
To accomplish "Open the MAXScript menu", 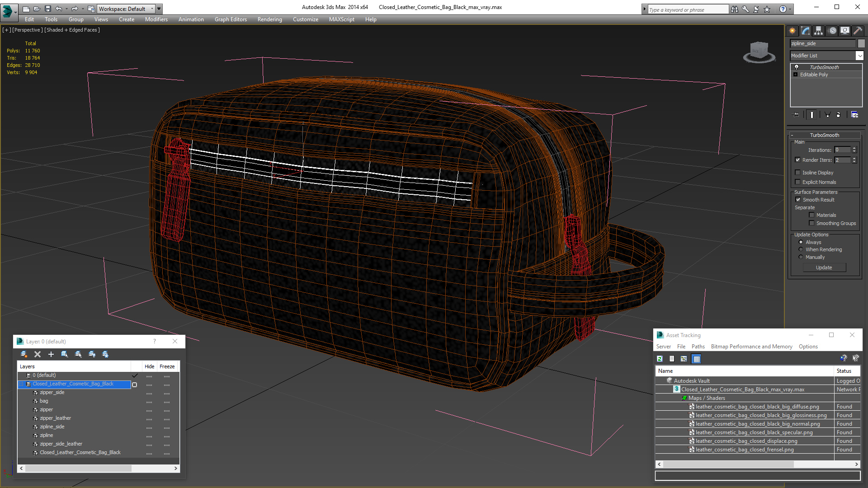I will pyautogui.click(x=341, y=19).
